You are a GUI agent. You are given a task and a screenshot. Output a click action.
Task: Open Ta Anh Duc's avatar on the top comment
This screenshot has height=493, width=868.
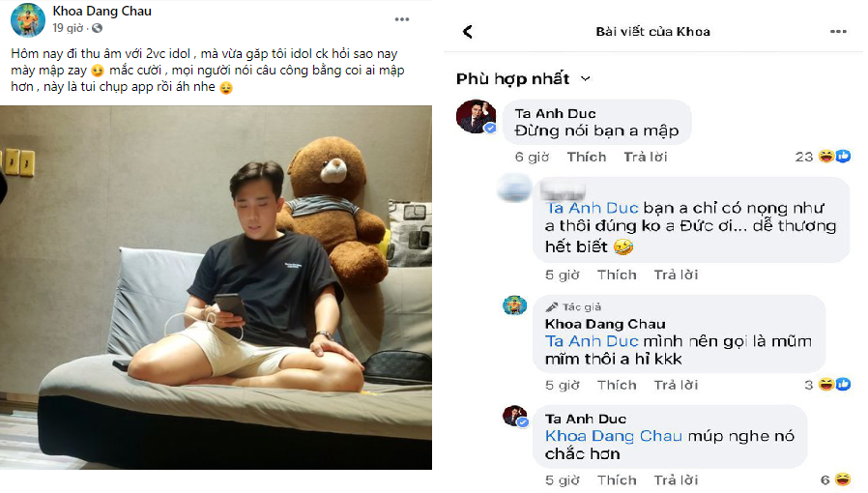[476, 117]
